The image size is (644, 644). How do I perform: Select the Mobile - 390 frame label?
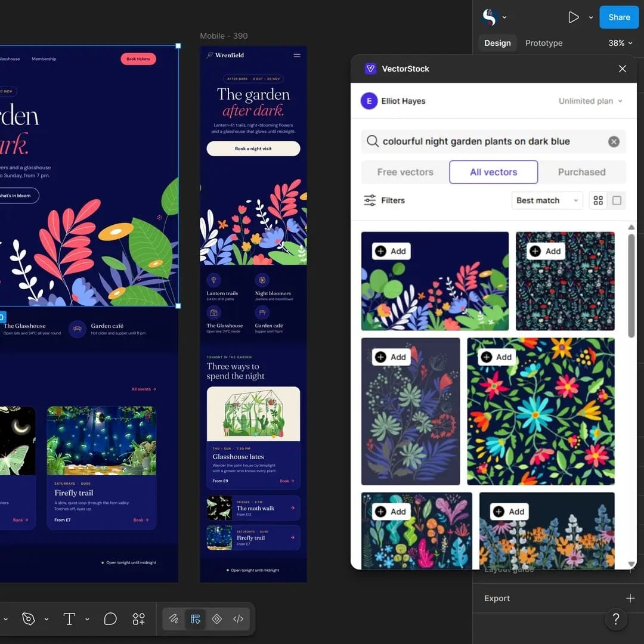pos(224,36)
